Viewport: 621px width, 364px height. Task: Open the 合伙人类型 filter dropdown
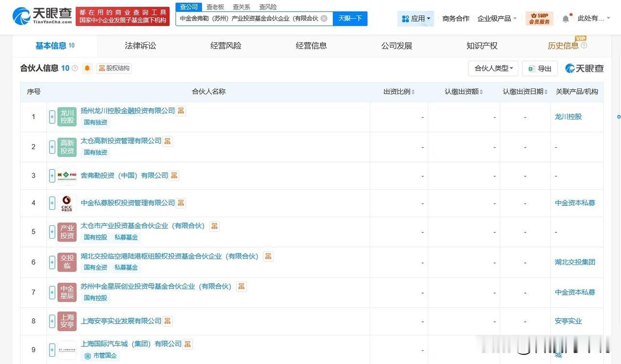(x=493, y=68)
